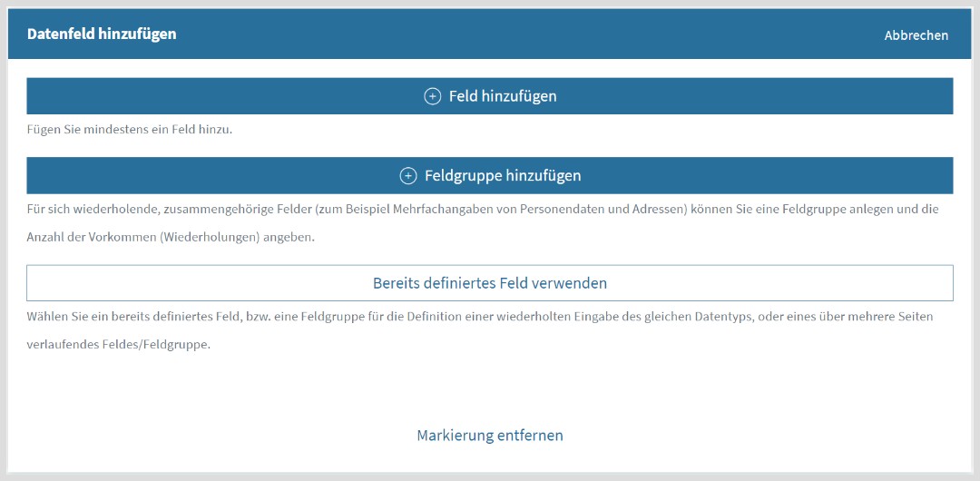Click the text line starting 'Für sich wiederholende'
The width and height of the screenshot is (980, 481).
point(483,209)
